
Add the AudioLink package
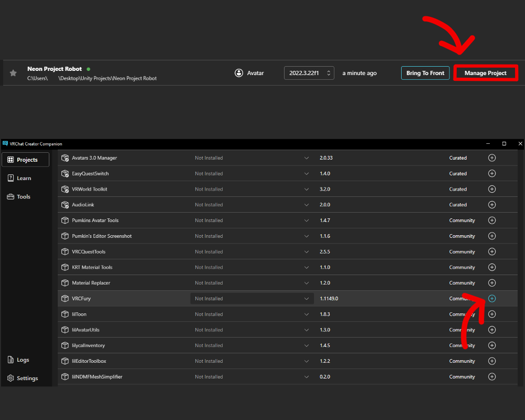[492, 205]
